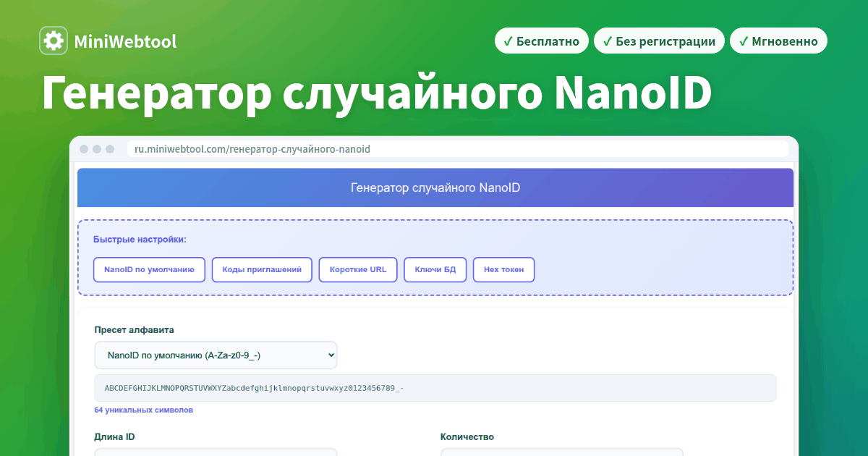Click the 'Пресет алфавита' label

pos(135,330)
